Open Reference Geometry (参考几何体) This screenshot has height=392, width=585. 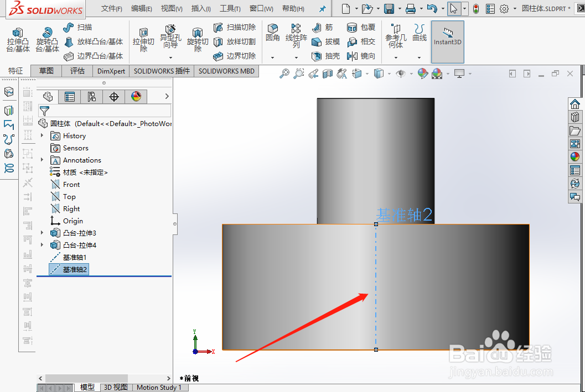coord(396,36)
